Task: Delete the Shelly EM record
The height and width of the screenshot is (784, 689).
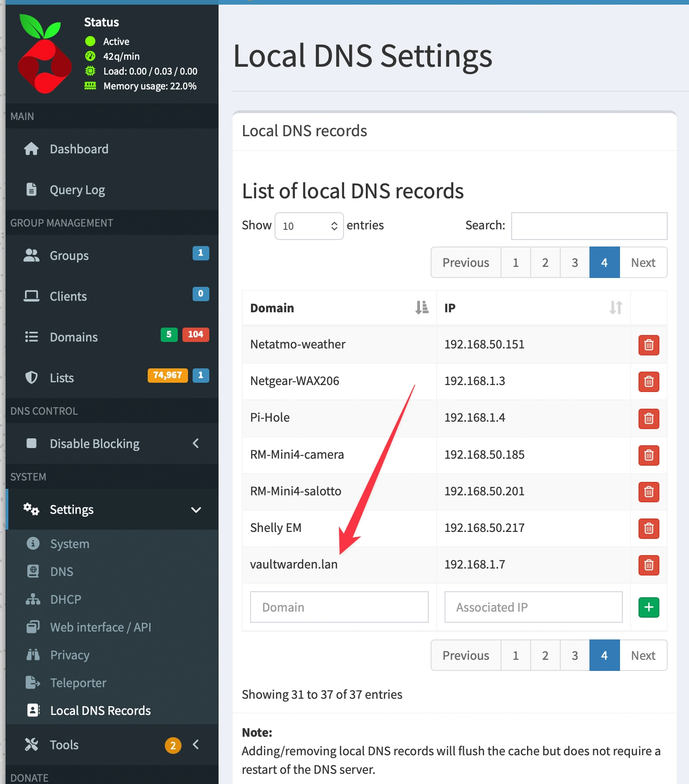Action: pos(649,528)
